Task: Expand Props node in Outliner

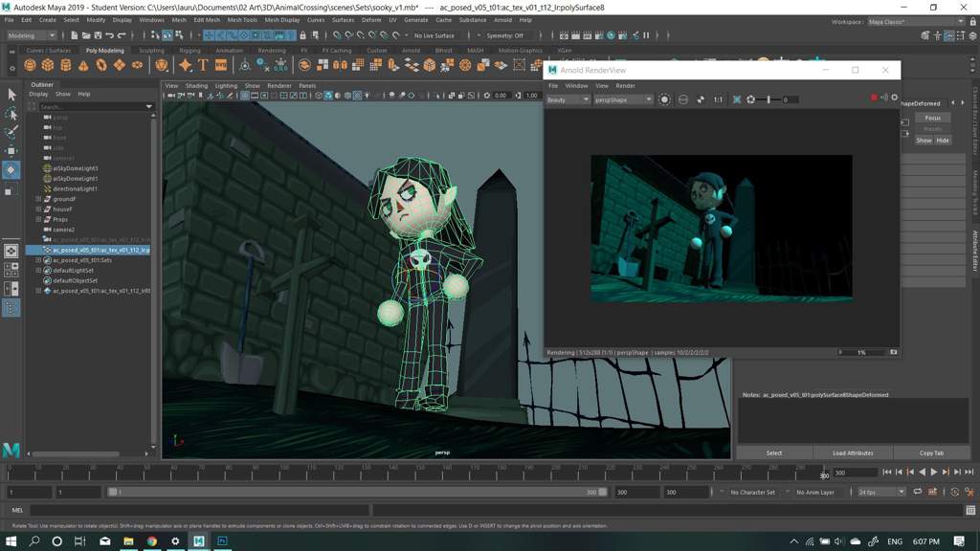Action: pyautogui.click(x=38, y=219)
